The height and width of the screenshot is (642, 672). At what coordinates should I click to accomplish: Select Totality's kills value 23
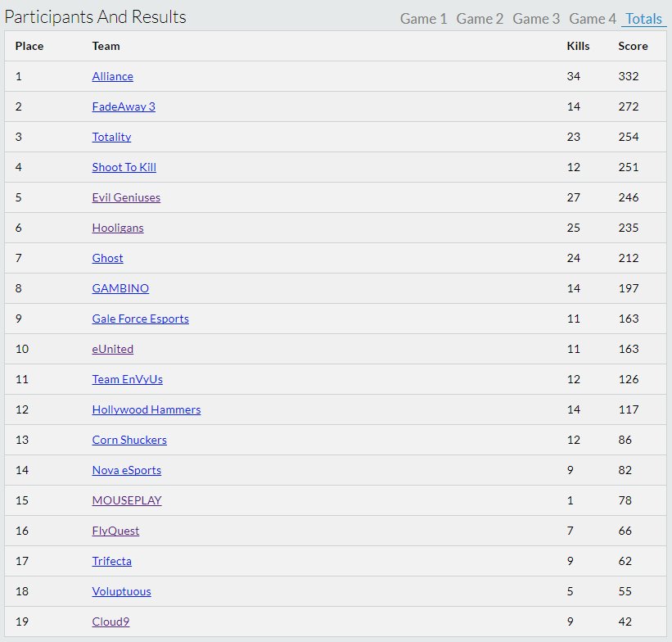(574, 137)
